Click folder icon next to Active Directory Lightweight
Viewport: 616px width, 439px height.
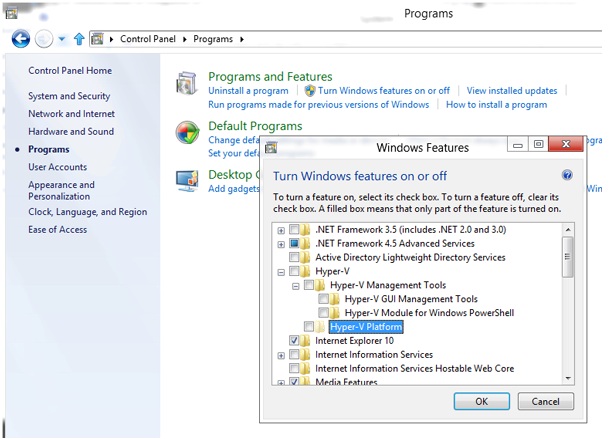pos(305,257)
